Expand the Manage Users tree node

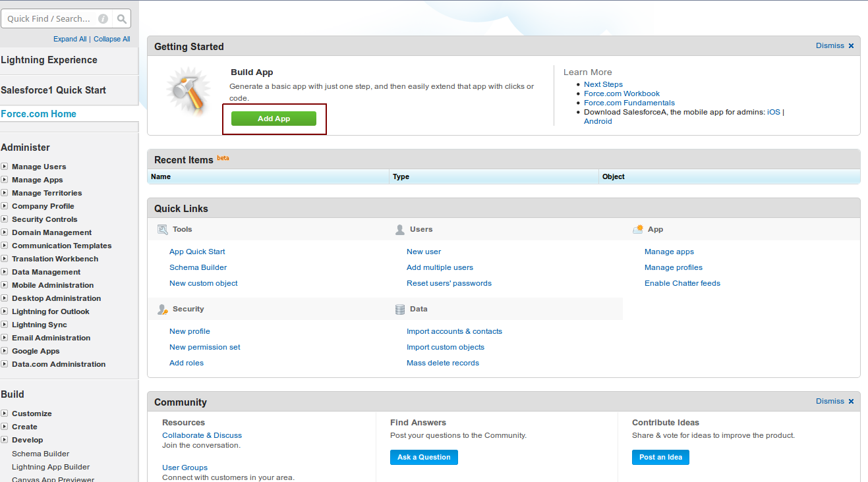pyautogui.click(x=5, y=167)
